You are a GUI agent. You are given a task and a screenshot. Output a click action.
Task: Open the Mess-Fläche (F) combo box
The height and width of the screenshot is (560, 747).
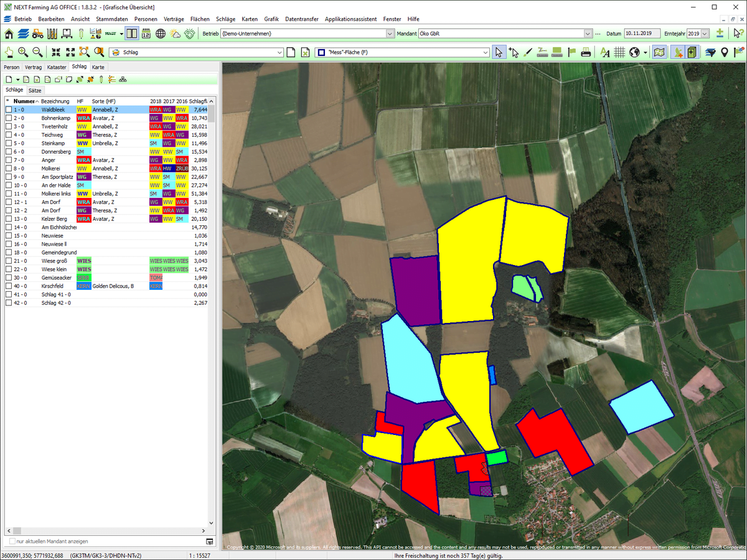point(485,52)
